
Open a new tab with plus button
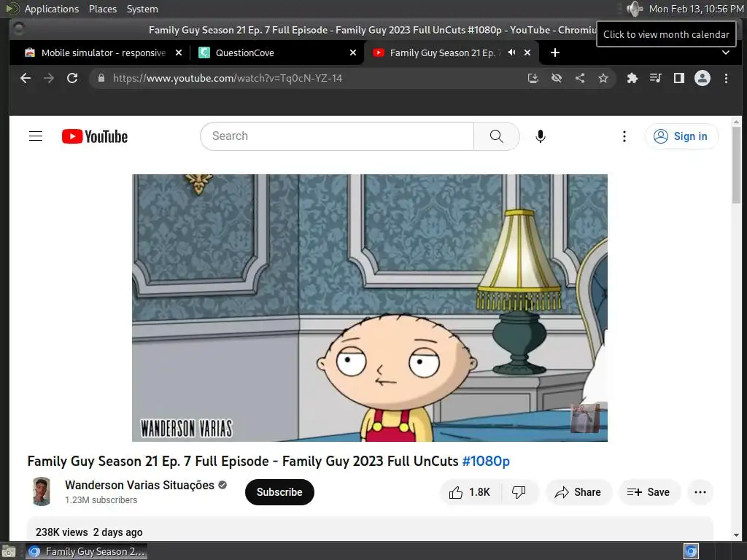(555, 52)
